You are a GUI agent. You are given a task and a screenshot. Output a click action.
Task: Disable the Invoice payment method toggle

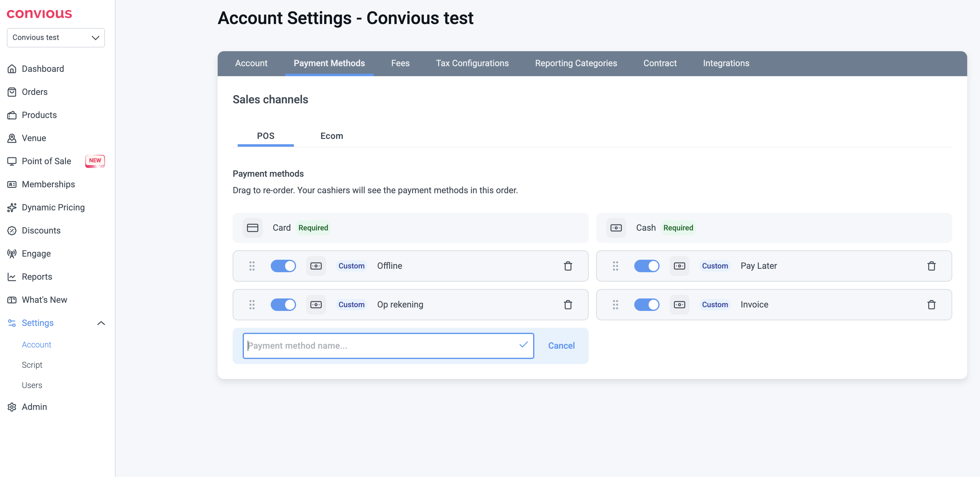point(647,305)
